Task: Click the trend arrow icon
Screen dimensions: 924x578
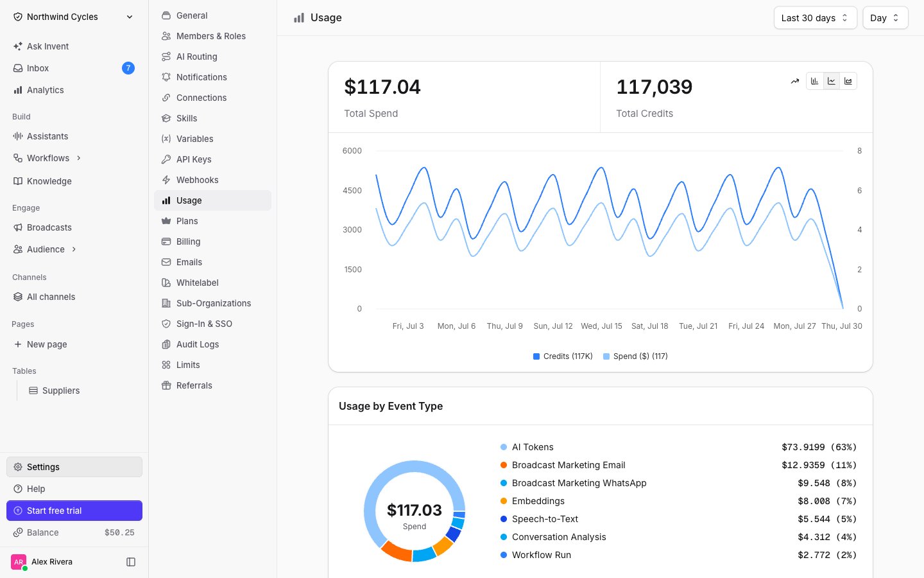Action: [795, 81]
